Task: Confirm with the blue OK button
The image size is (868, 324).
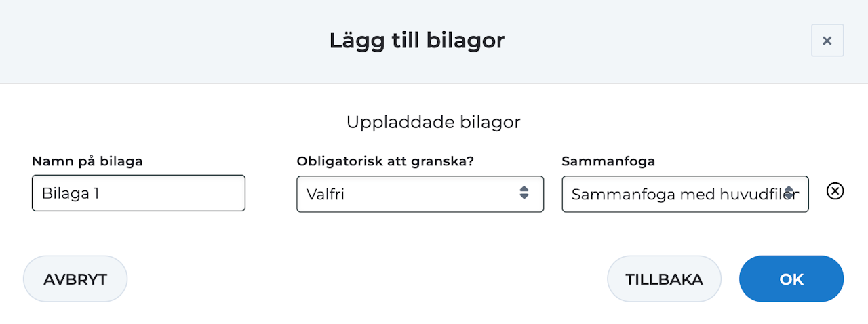Action: point(791,279)
